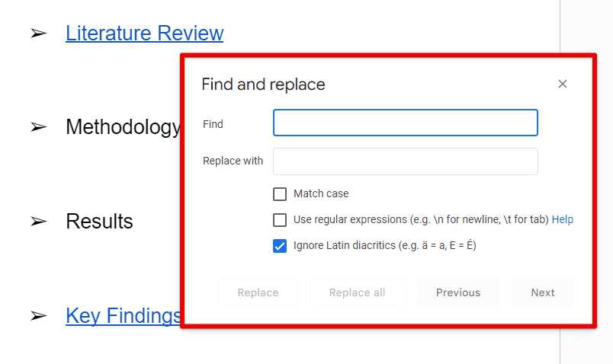Image resolution: width=613 pixels, height=364 pixels.
Task: Click the arrow bullet beside Results
Action: click(39, 222)
